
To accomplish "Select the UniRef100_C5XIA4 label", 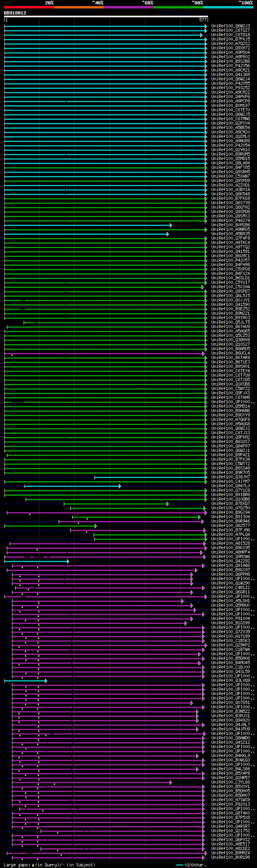I will pos(230,287).
